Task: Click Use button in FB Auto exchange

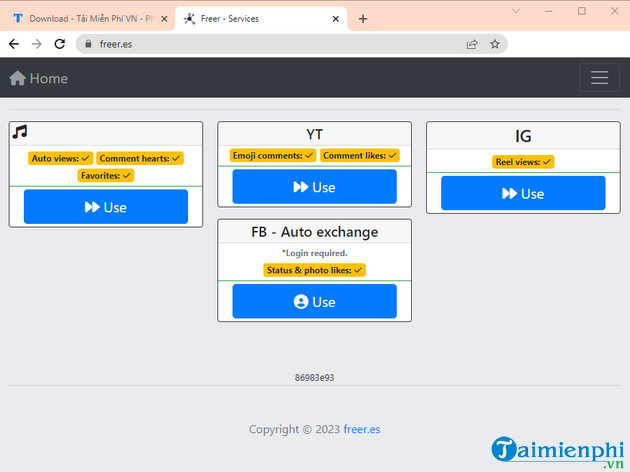Action: coord(314,301)
